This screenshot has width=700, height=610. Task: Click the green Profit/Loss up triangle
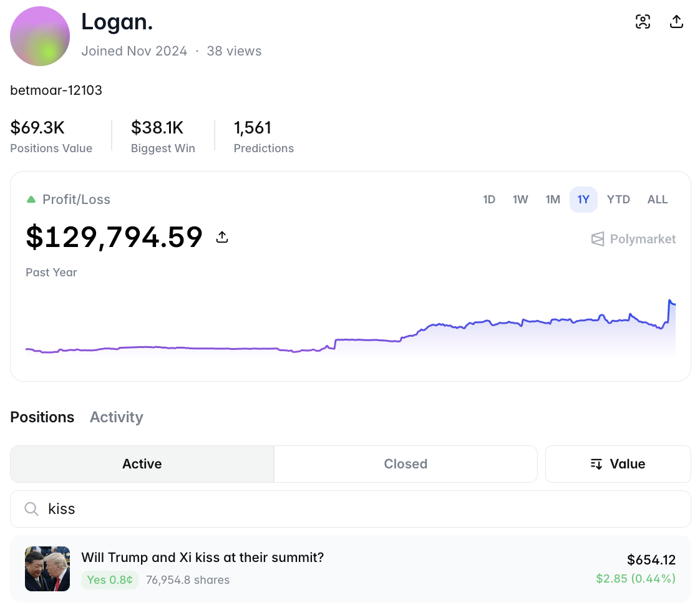coord(31,200)
